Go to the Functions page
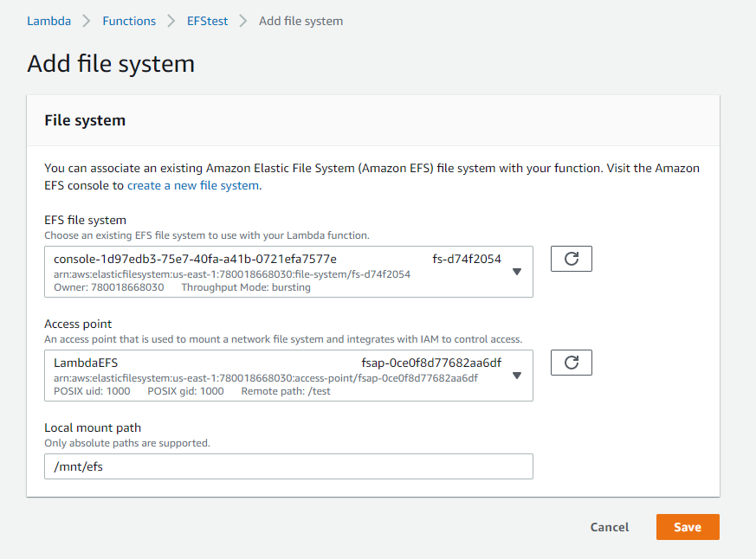The image size is (756, 559). tap(128, 21)
